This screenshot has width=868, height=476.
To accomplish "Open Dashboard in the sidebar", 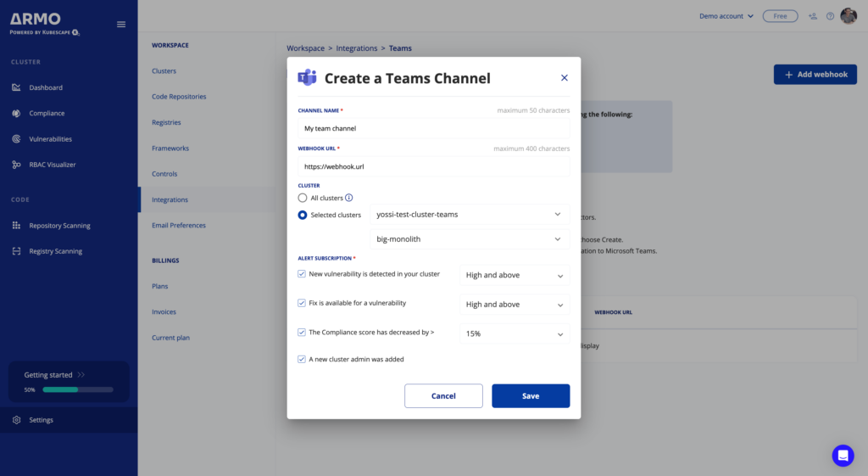I will click(46, 87).
